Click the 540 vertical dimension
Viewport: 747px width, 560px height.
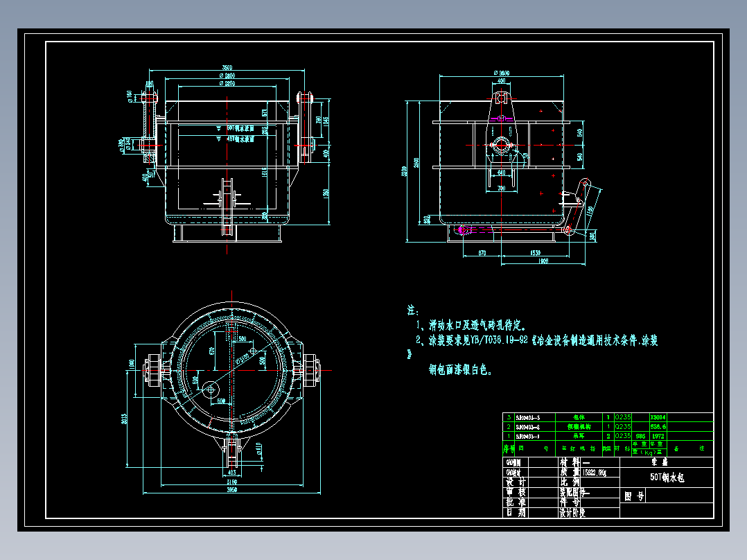[x=580, y=157]
